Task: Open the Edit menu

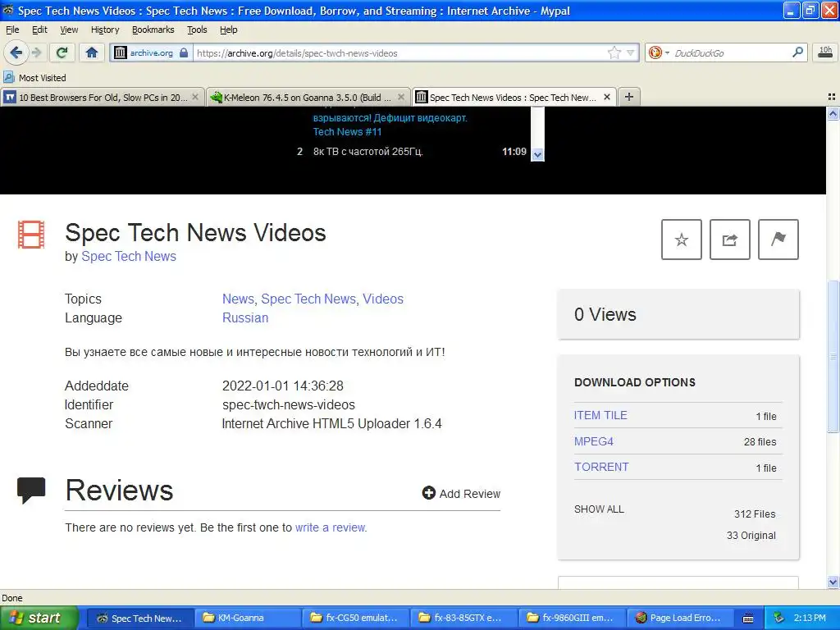Action: (39, 30)
